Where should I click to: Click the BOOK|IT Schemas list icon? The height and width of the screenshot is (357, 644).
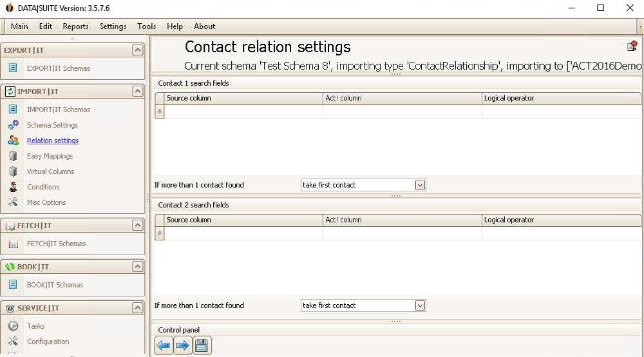click(13, 284)
